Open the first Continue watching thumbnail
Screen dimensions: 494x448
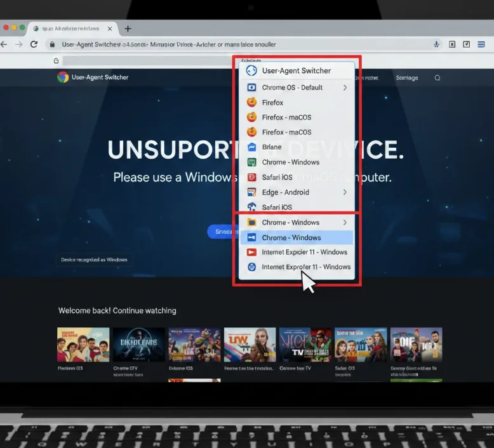(x=83, y=345)
